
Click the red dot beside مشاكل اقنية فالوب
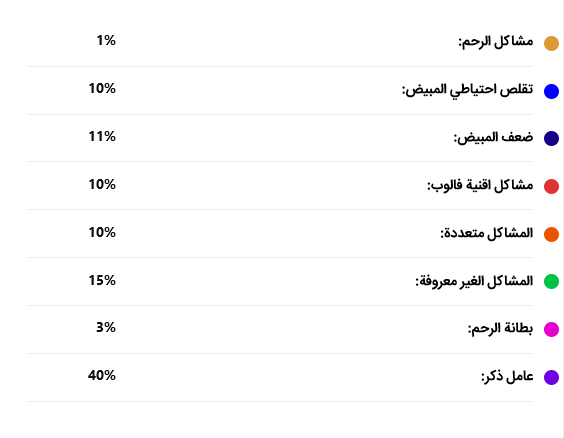click(x=551, y=187)
